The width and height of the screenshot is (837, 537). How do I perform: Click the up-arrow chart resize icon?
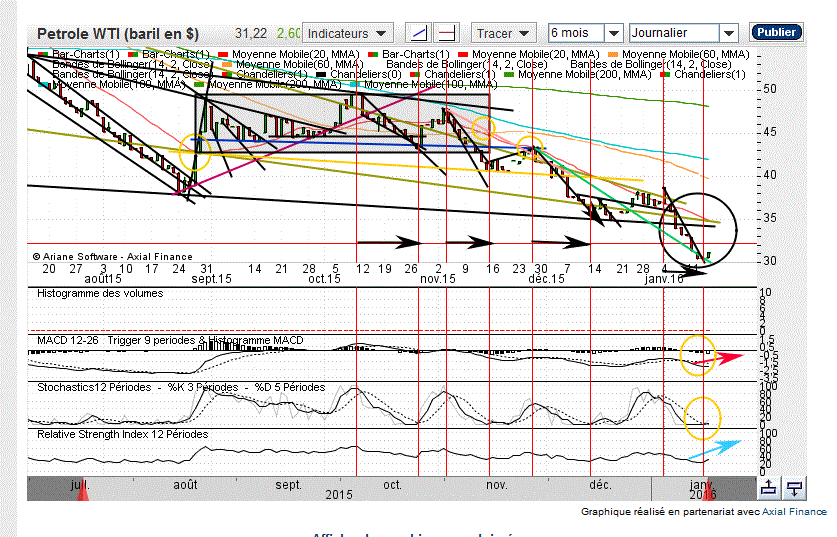(x=768, y=488)
